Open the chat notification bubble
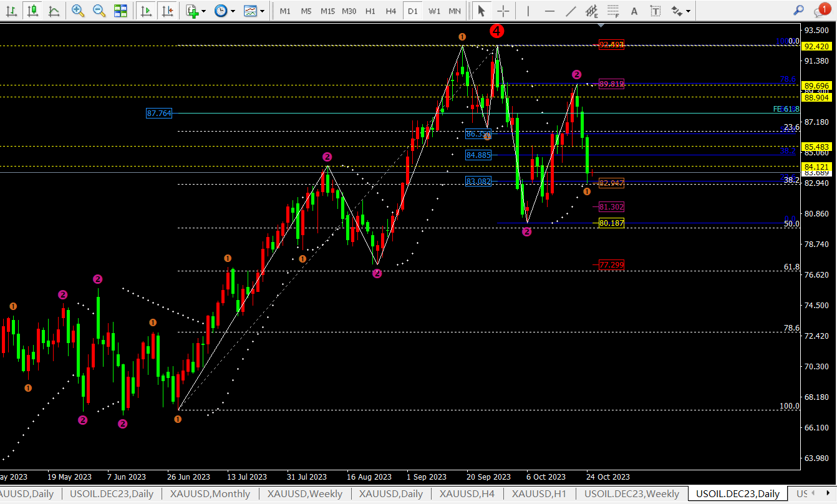Screen dimensions: 837x504 pos(822,10)
